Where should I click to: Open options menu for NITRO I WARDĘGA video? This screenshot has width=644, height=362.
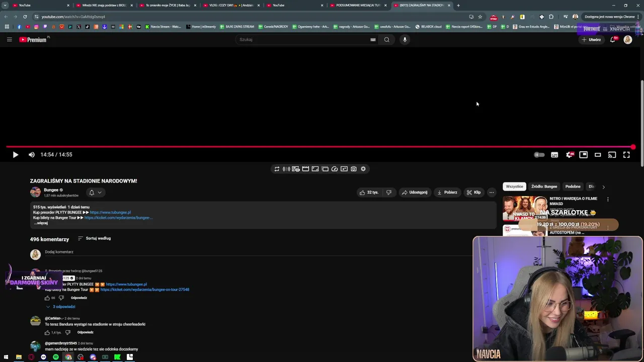tap(608, 200)
